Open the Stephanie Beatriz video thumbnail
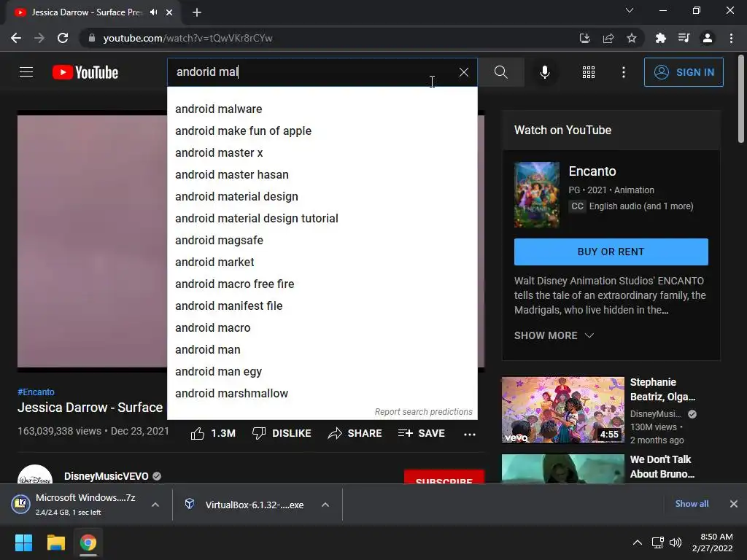The image size is (747, 560). 563,410
